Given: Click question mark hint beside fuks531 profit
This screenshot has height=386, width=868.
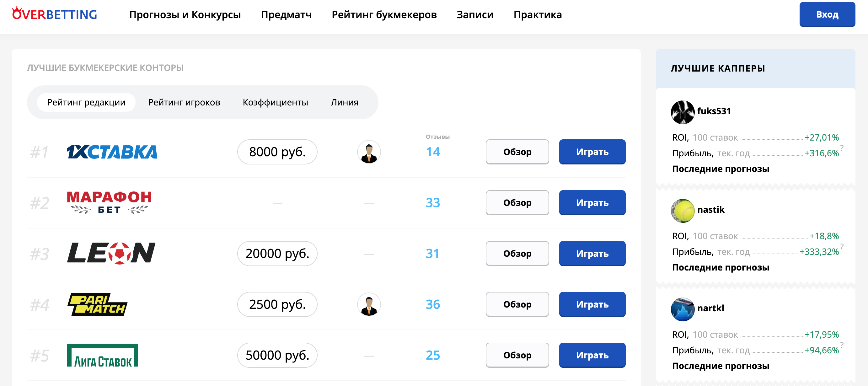Looking at the screenshot, I should coord(842,147).
